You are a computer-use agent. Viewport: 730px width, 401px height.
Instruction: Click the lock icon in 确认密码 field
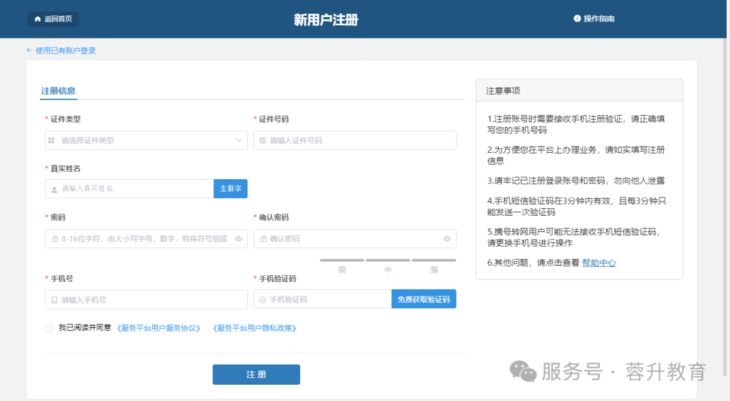coord(261,239)
